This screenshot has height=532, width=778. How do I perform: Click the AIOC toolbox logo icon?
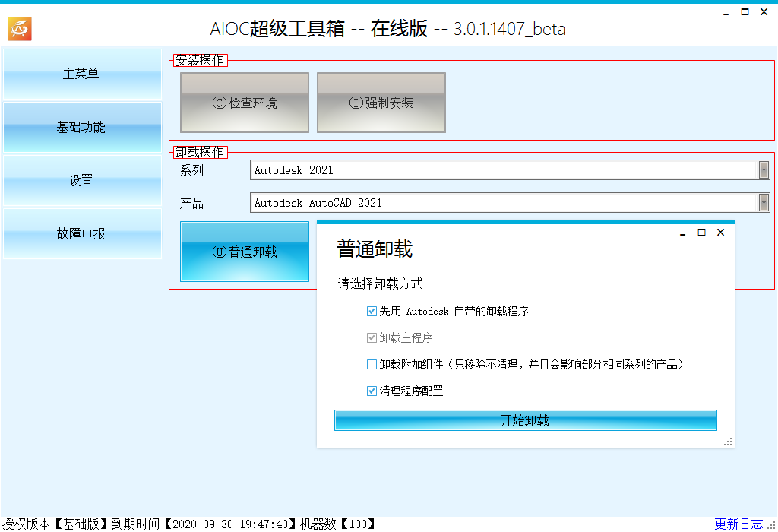click(x=19, y=29)
